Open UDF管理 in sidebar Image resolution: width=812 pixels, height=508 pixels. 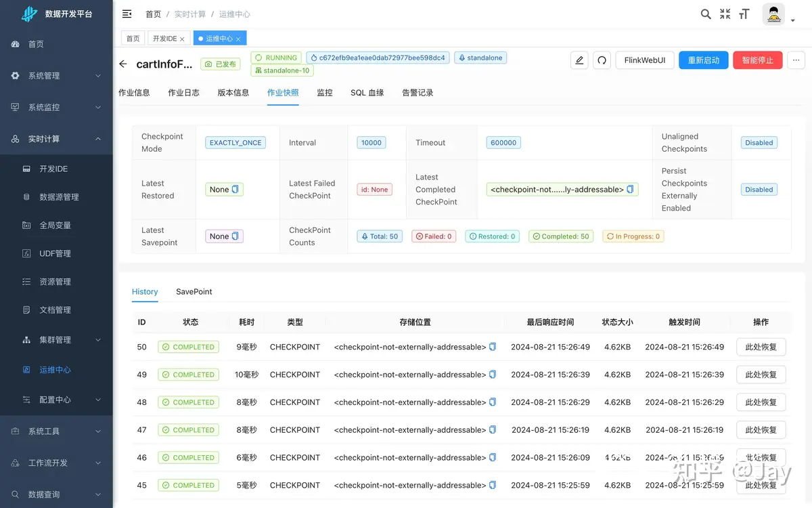click(x=56, y=253)
